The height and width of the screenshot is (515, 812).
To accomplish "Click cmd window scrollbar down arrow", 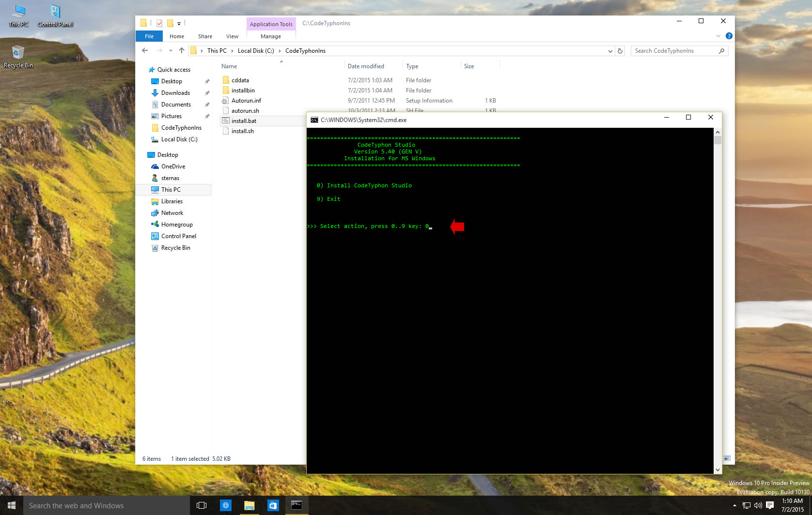I will [x=718, y=470].
